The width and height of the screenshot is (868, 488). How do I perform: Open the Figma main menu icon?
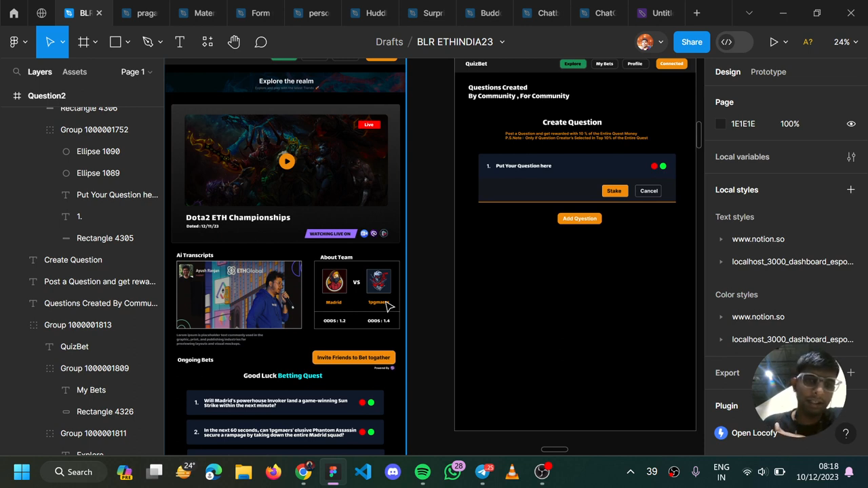[x=14, y=42]
